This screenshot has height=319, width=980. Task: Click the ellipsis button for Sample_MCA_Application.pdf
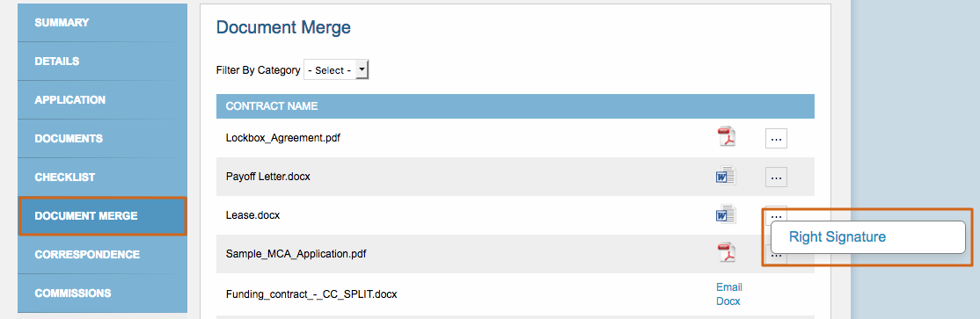pos(776,256)
